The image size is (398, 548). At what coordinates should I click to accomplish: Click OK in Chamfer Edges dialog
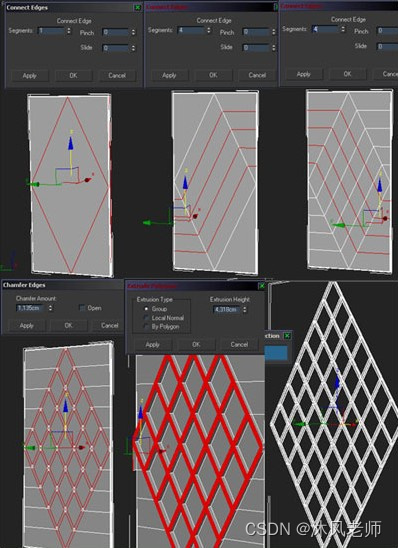pyautogui.click(x=68, y=325)
